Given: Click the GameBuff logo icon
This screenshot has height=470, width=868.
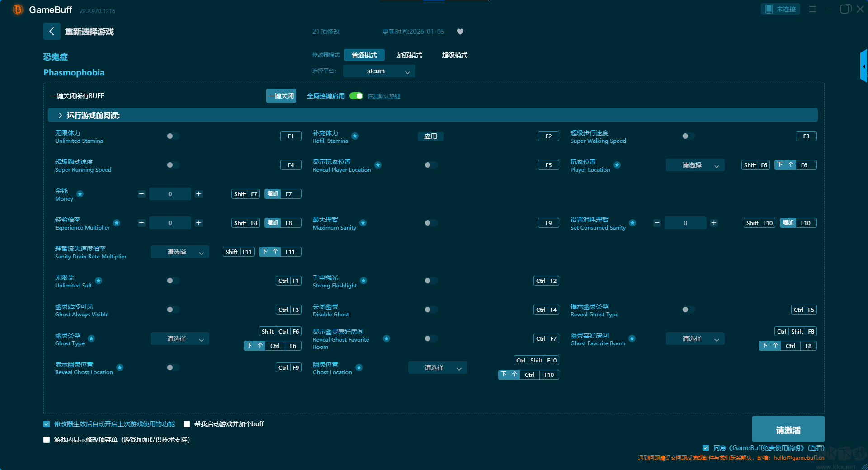Looking at the screenshot, I should point(18,9).
